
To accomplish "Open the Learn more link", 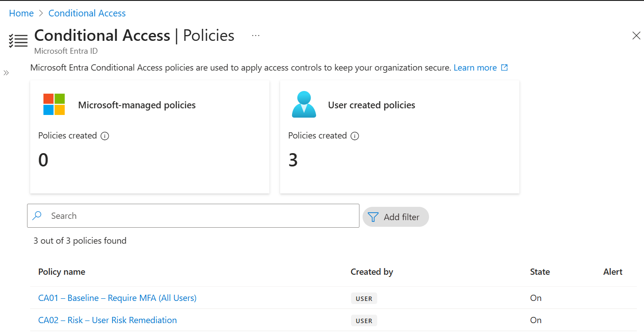I will 475,68.
